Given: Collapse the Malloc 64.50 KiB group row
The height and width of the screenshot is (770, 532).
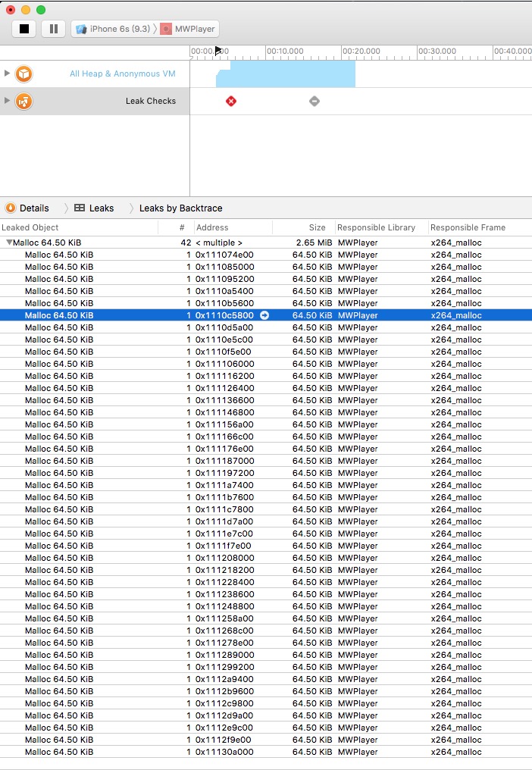Looking at the screenshot, I should [9, 243].
